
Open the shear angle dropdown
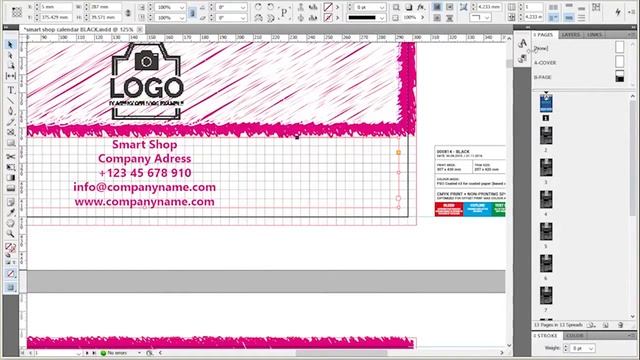pyautogui.click(x=243, y=18)
